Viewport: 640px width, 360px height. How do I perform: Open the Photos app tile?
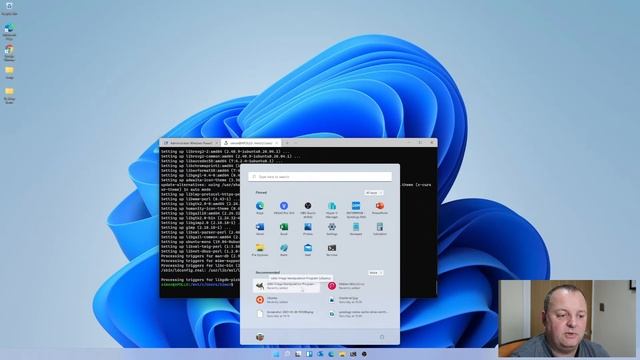point(308,229)
